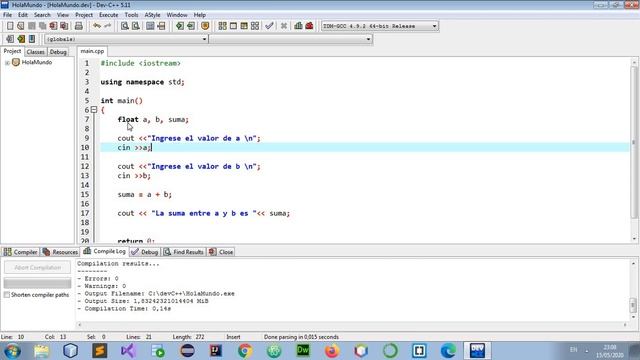
Task: Open Chrome from the taskbar
Action: point(245,351)
